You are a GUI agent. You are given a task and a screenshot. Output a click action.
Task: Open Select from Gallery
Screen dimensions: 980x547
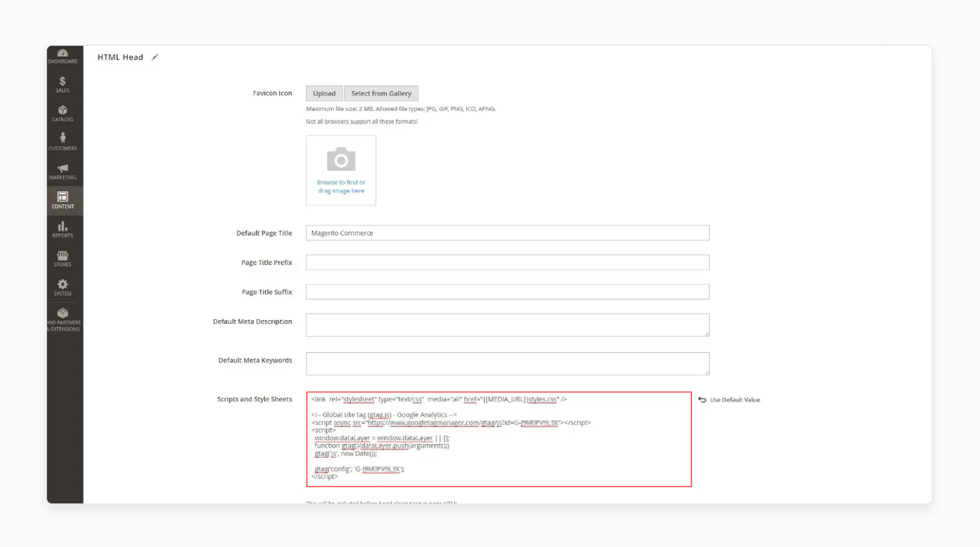pos(381,93)
